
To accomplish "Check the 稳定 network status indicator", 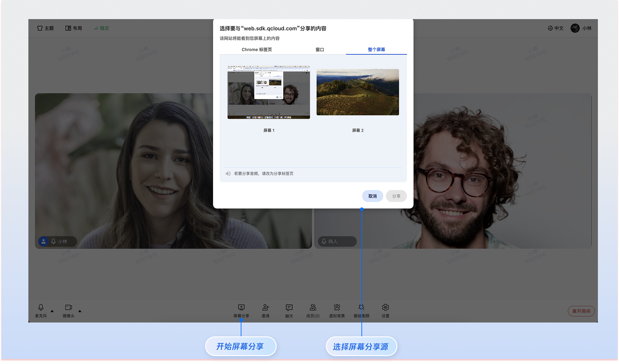I will pos(101,28).
